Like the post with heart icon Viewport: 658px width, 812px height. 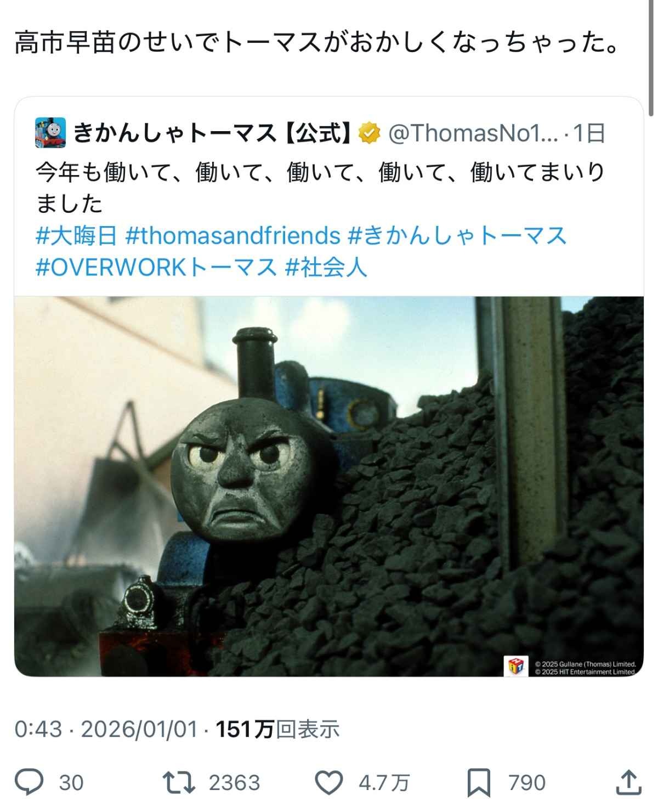pyautogui.click(x=328, y=782)
